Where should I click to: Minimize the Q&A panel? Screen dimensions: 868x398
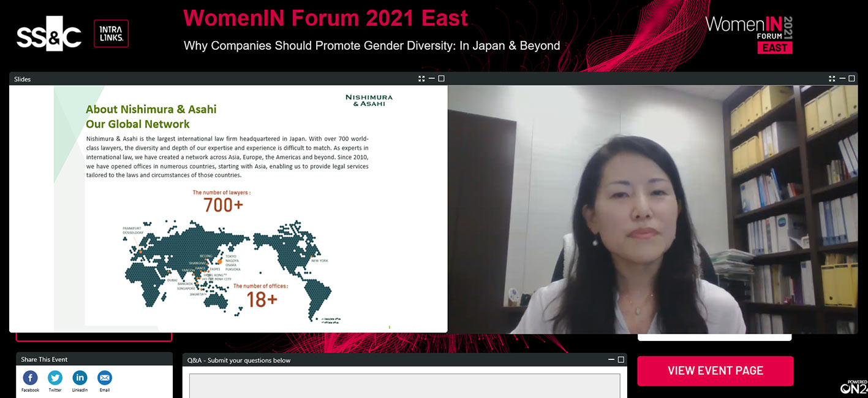(x=611, y=359)
